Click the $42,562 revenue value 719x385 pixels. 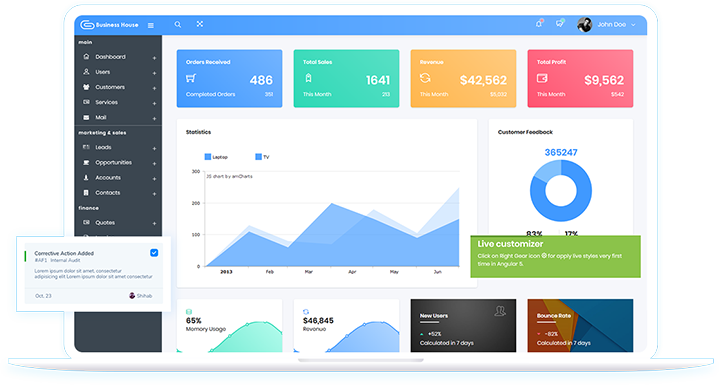point(483,80)
